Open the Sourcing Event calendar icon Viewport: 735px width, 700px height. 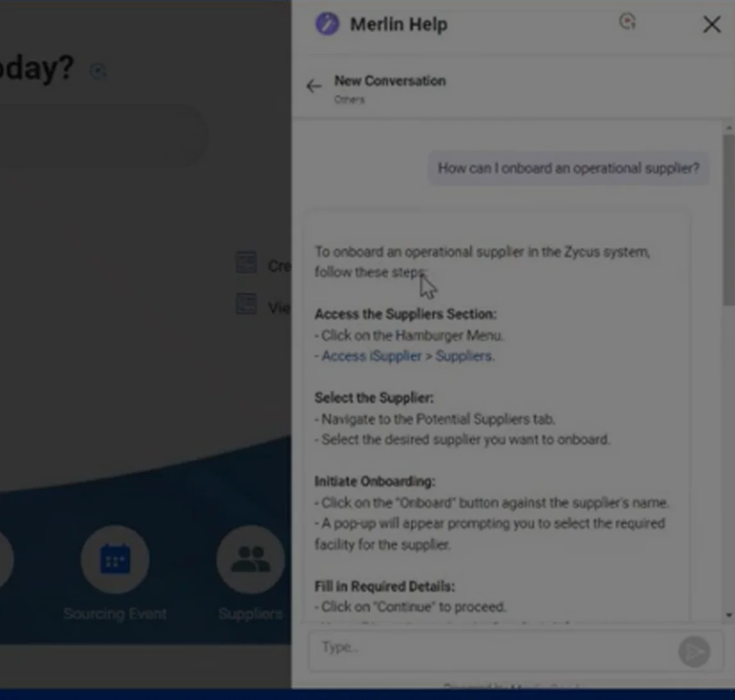(115, 559)
